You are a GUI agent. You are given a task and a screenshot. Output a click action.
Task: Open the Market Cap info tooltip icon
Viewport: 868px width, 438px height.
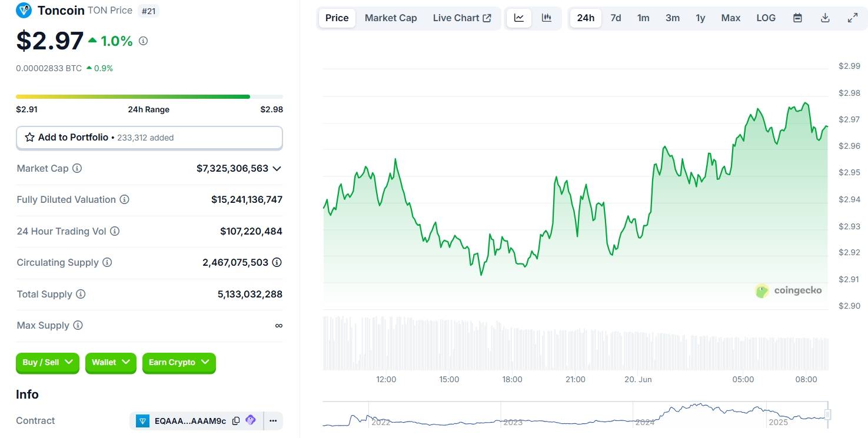(x=77, y=168)
